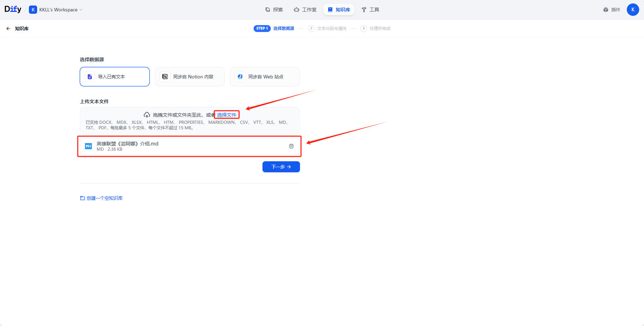The height and width of the screenshot is (326, 644).
Task: Click the supported formats text 已支持 DOCX
Action: (187, 125)
